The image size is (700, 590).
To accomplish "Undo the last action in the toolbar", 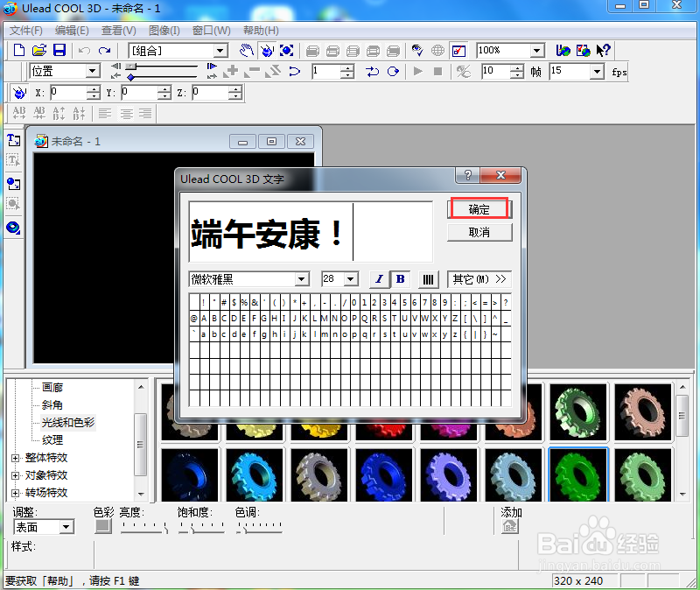I will [x=84, y=51].
